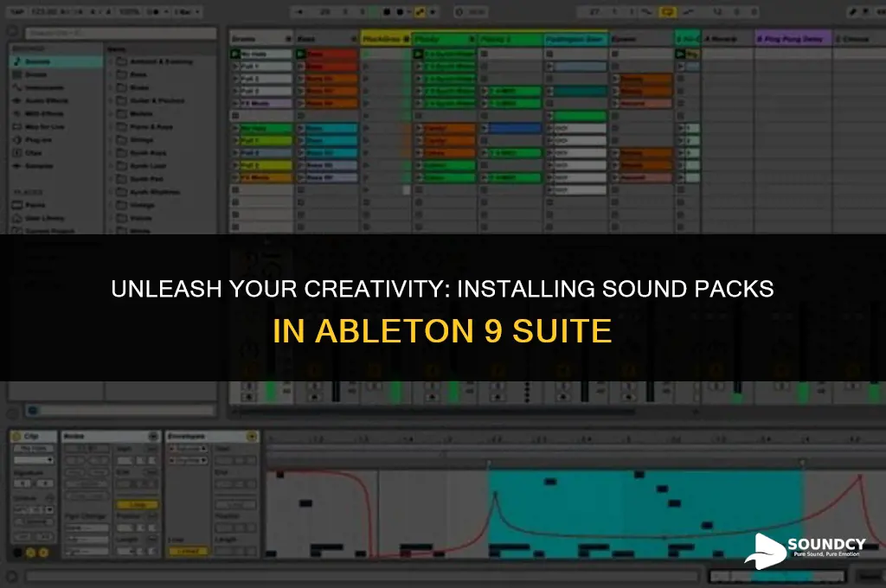Stop clips via empty Drums slot button

235,116
